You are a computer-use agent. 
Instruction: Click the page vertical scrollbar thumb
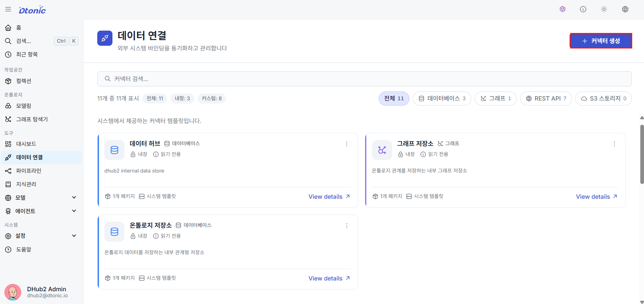642,154
